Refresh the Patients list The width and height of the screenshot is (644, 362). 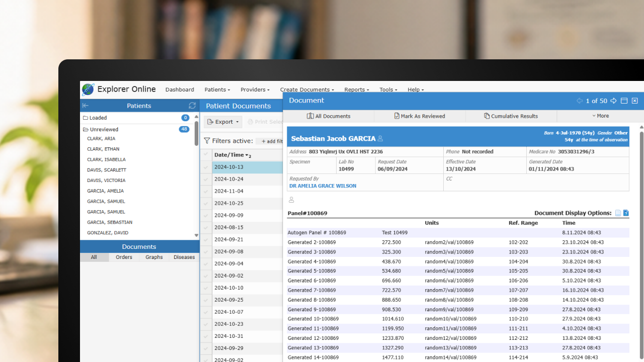192,106
